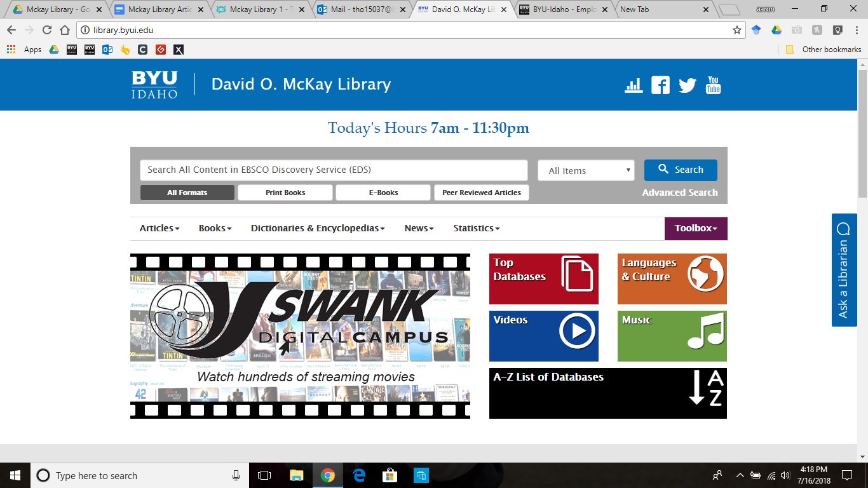Viewport: 868px width, 488px height.
Task: Click the browser home icon
Action: click(64, 30)
